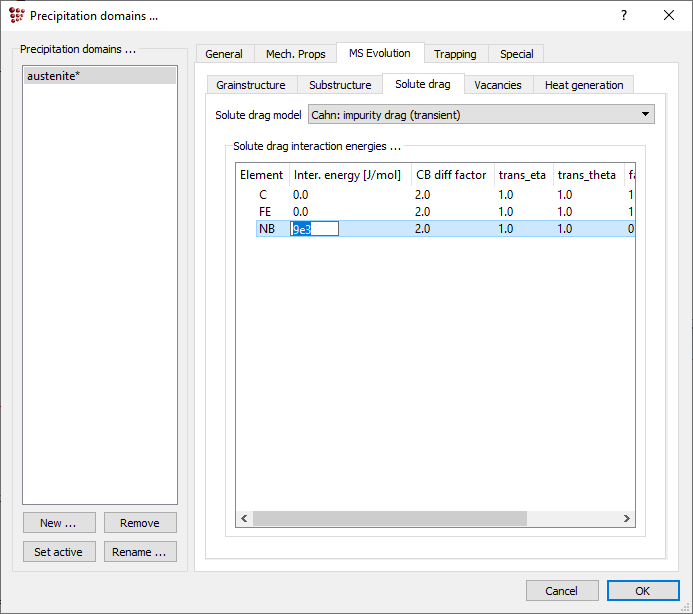Click the Inter. energy [J/mol] column header
Image resolution: width=693 pixels, height=614 pixels.
pos(347,175)
